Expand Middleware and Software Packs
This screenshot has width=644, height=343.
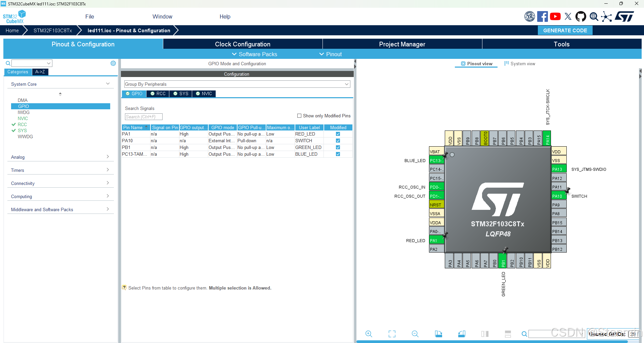(60, 209)
